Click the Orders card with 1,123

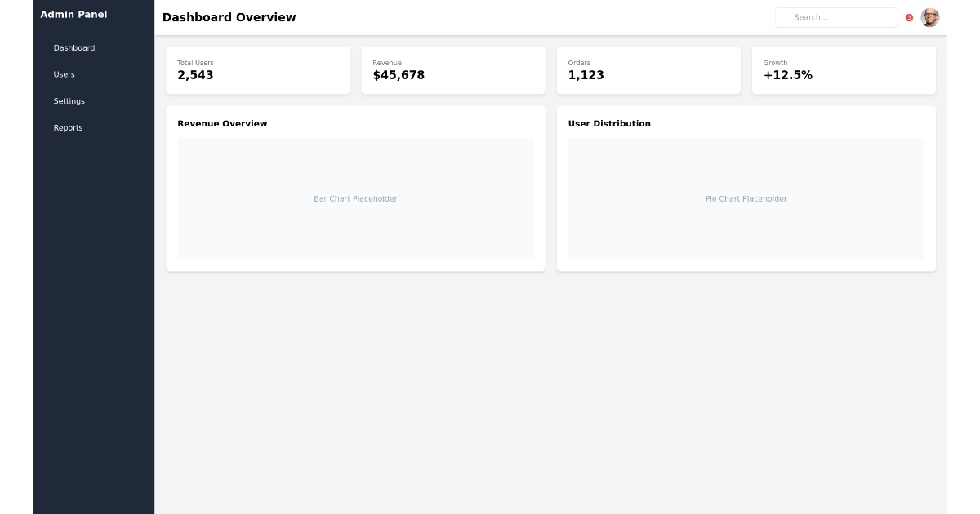pos(648,70)
